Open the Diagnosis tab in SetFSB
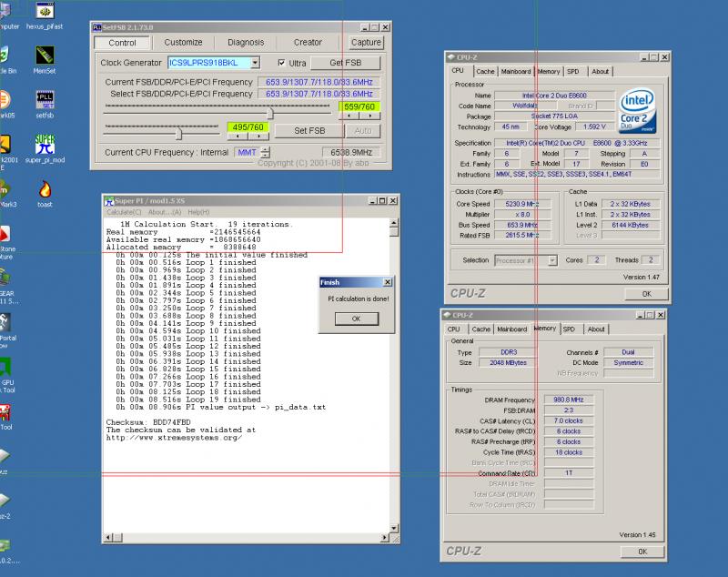728x577 pixels. 246,42
